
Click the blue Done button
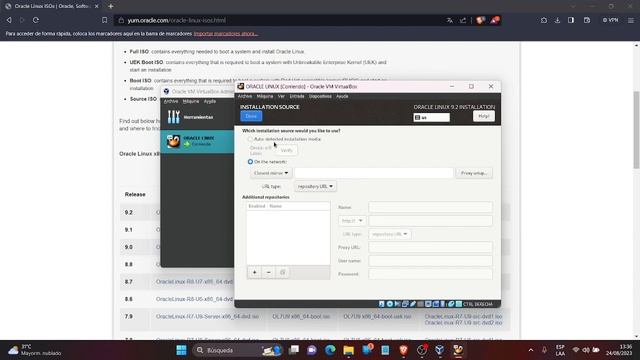pyautogui.click(x=251, y=116)
